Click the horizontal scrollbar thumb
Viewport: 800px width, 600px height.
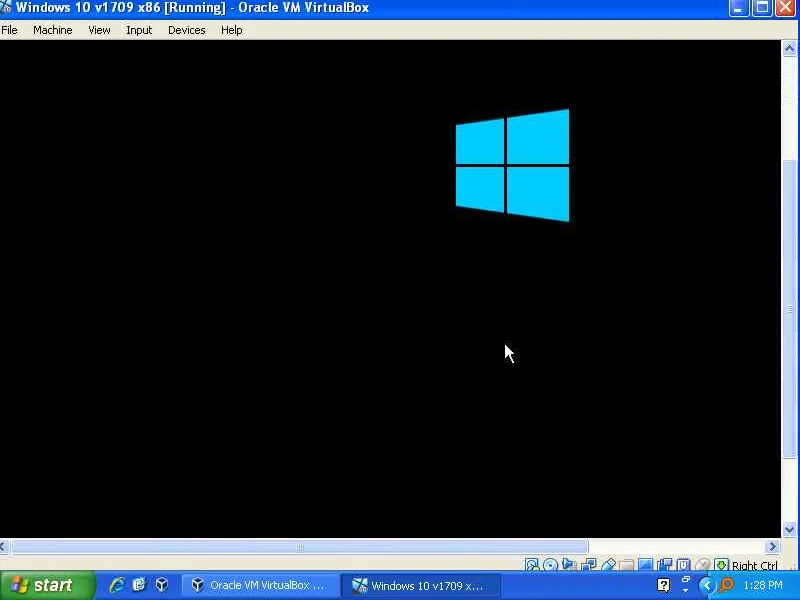(300, 547)
